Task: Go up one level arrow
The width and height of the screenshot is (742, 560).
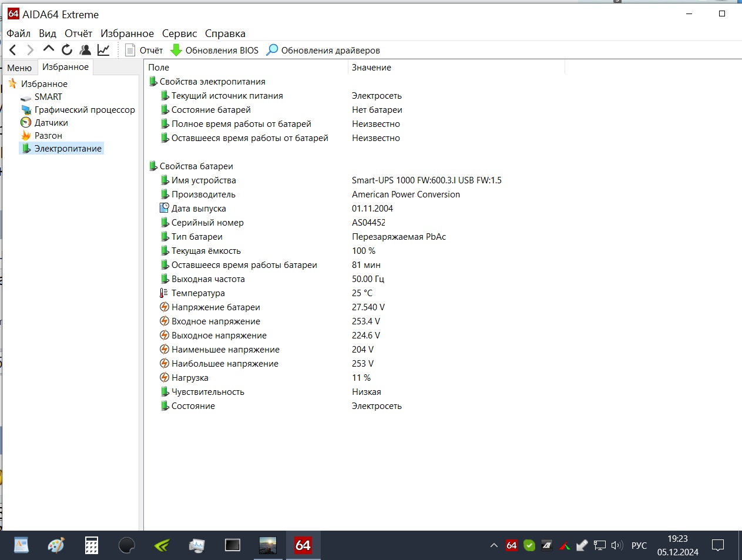Action: (49, 49)
